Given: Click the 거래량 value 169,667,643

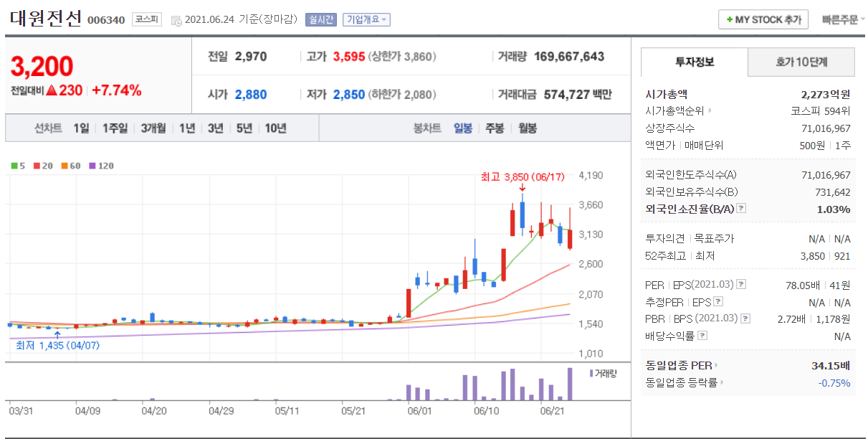Looking at the screenshot, I should tap(569, 56).
